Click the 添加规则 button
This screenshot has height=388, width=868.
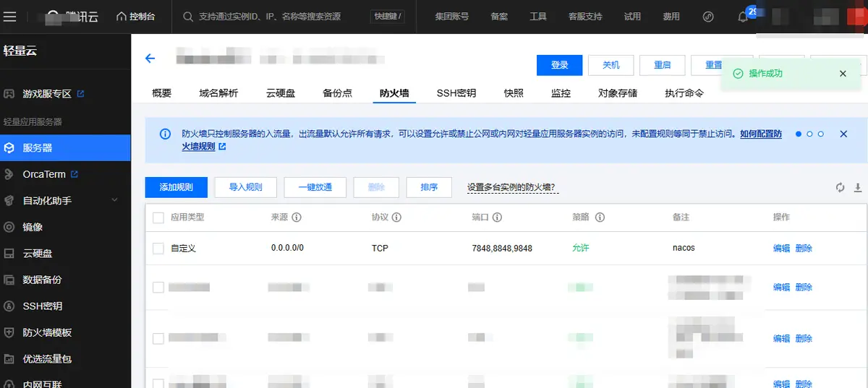(x=176, y=187)
